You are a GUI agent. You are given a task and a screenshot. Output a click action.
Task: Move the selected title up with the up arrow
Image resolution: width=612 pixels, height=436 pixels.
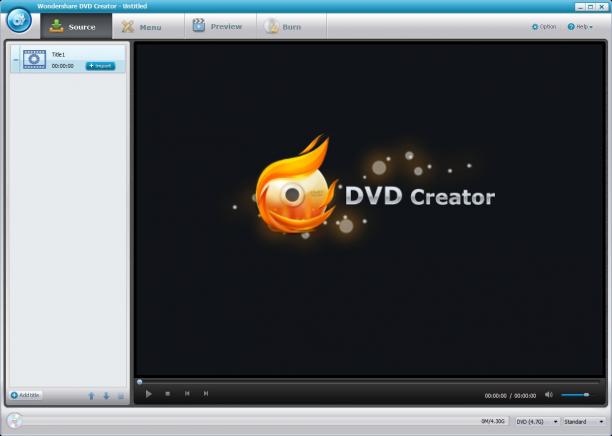click(x=91, y=396)
